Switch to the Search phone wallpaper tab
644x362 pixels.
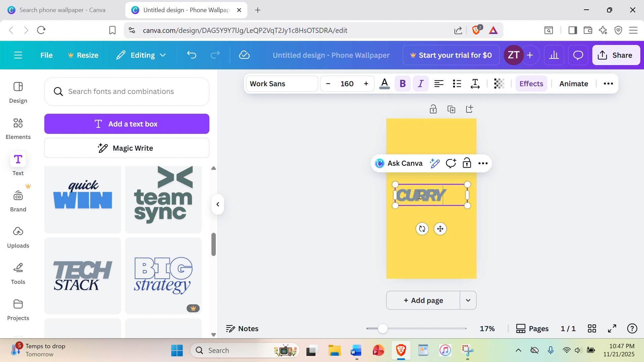(x=62, y=10)
